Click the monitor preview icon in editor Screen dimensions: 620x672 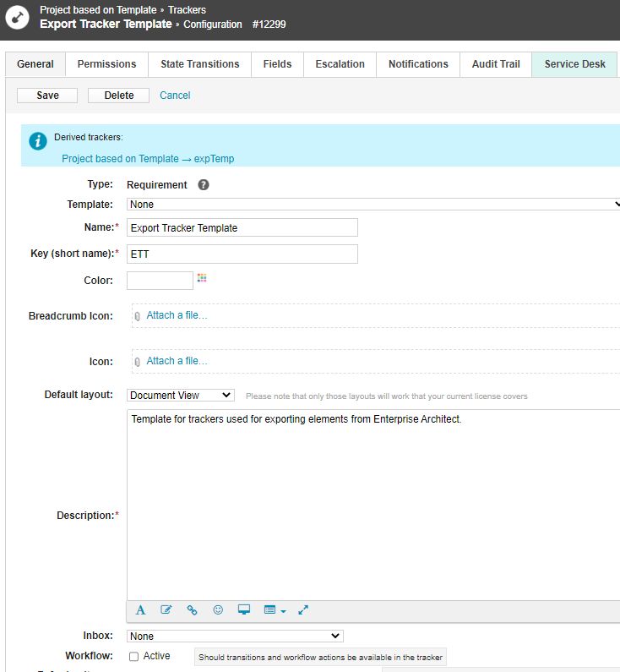(x=244, y=609)
